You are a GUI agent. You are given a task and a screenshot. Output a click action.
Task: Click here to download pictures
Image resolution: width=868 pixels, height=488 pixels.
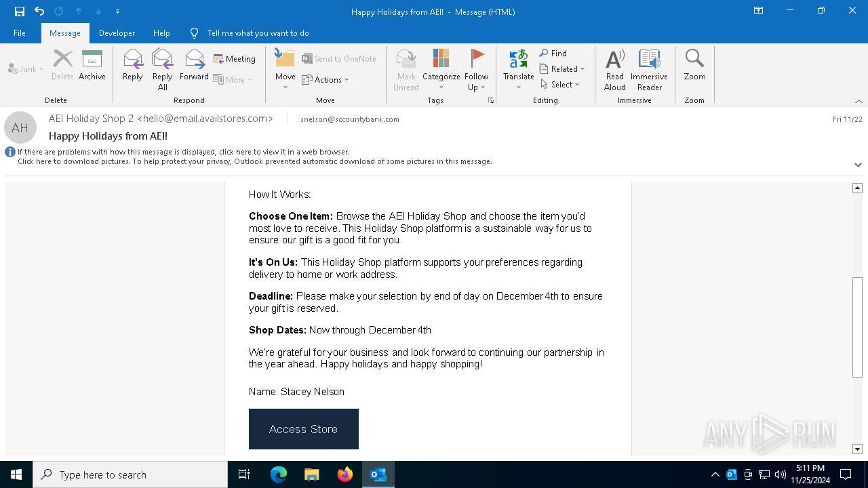pos(255,161)
